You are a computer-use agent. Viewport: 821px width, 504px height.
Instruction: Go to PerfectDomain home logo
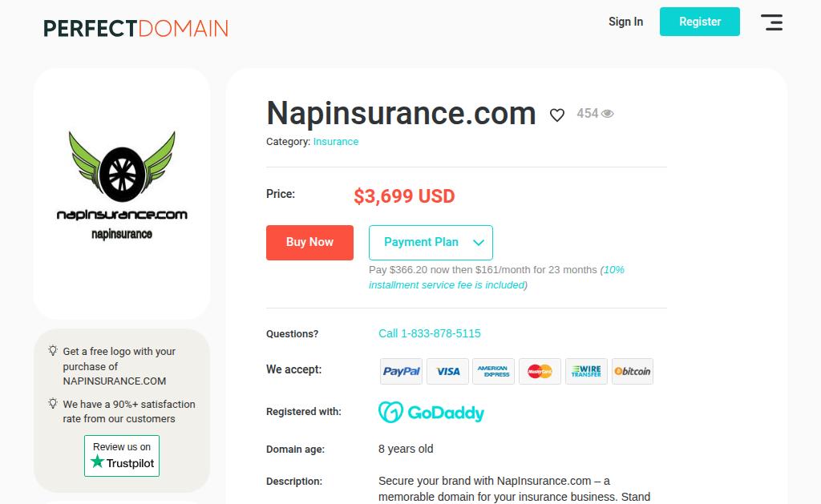[135, 28]
